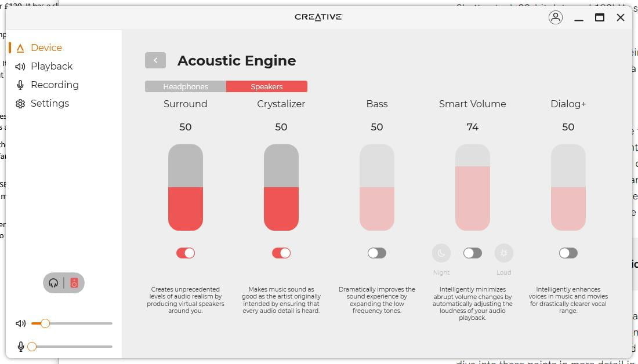The height and width of the screenshot is (364, 638).
Task: Enable the Smart Volume switch
Action: click(x=473, y=253)
